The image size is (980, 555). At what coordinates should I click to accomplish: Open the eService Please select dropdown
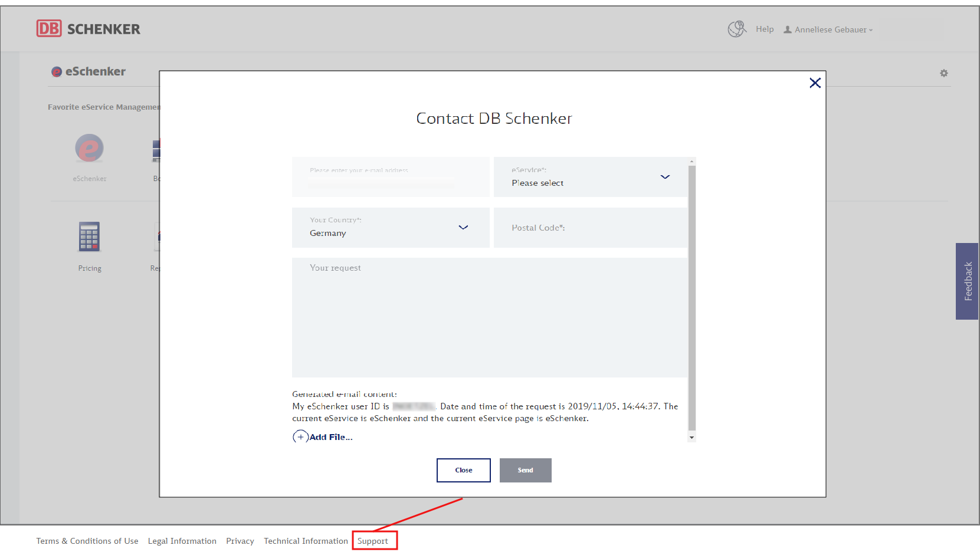pos(591,177)
